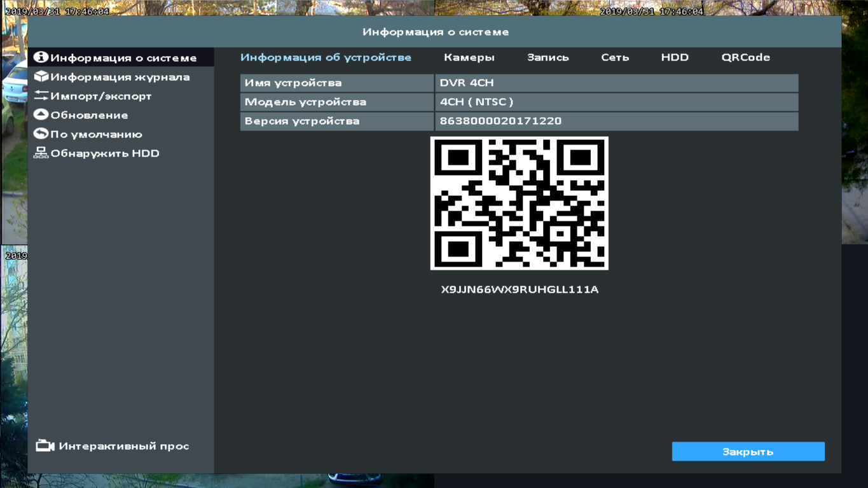The height and width of the screenshot is (488, 868).
Task: Click the serial code X9JJN66WX9RUHGLL111A
Action: (x=520, y=289)
